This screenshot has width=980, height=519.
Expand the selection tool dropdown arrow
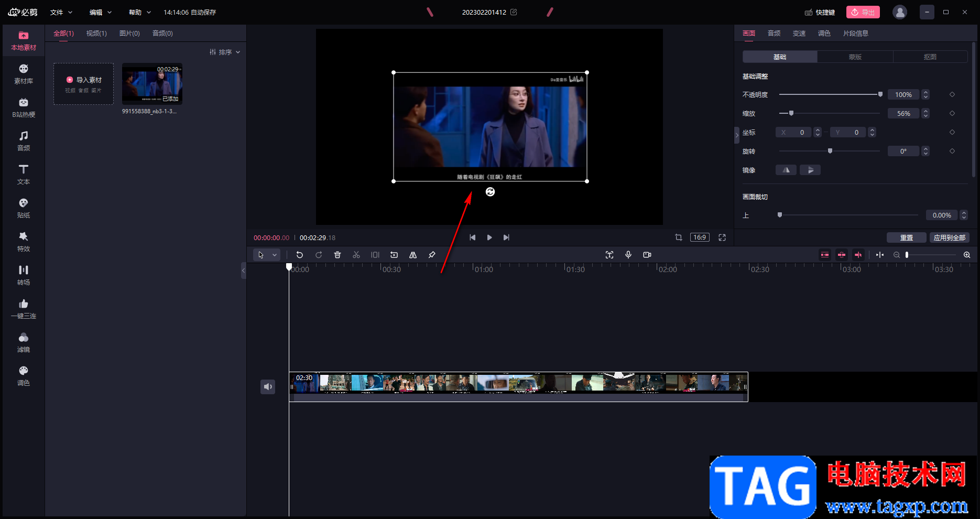click(x=275, y=255)
